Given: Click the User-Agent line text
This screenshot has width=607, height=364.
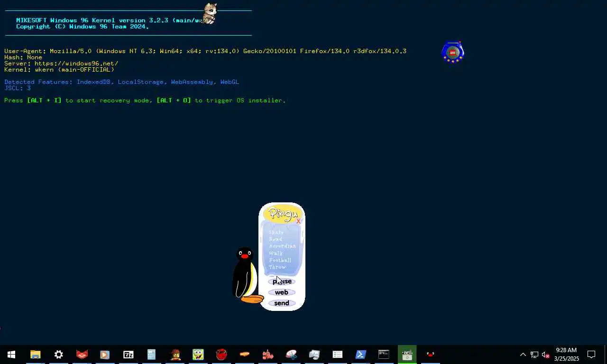Looking at the screenshot, I should click(x=205, y=51).
